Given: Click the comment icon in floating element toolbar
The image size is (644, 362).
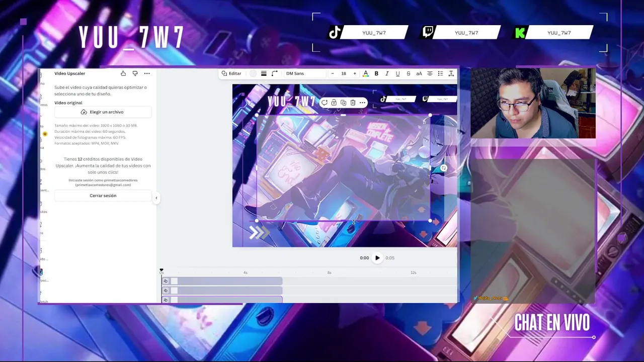Looking at the screenshot, I should coord(325,103).
